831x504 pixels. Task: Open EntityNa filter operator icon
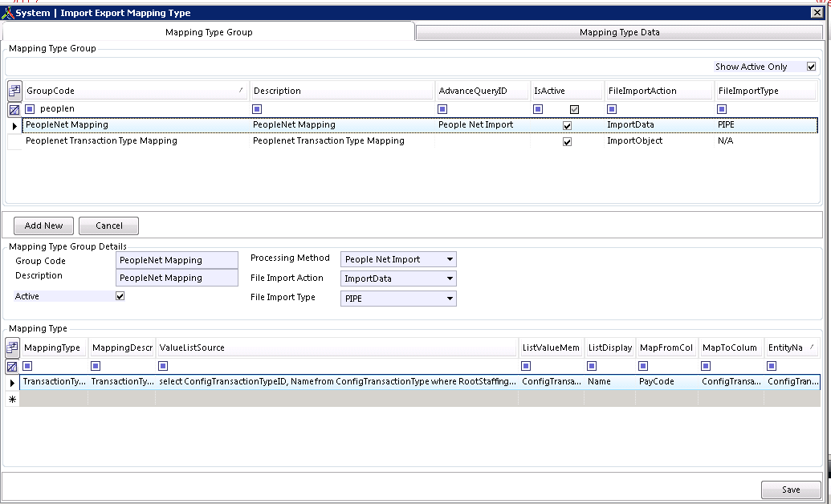point(772,366)
